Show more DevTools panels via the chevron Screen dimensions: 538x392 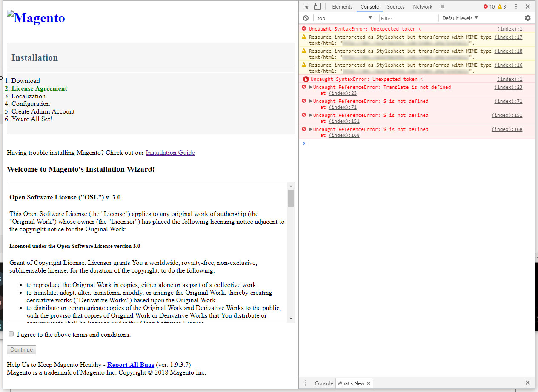point(442,6)
